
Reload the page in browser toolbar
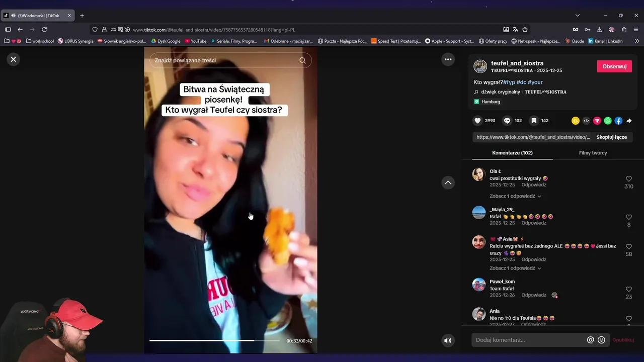coord(44,30)
